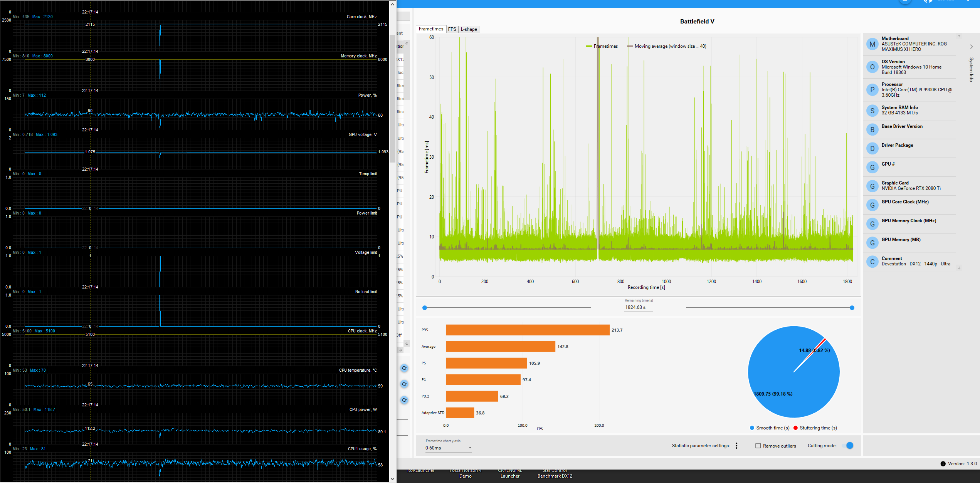The image size is (980, 483).
Task: Switch to the L-shape tab
Action: (469, 29)
